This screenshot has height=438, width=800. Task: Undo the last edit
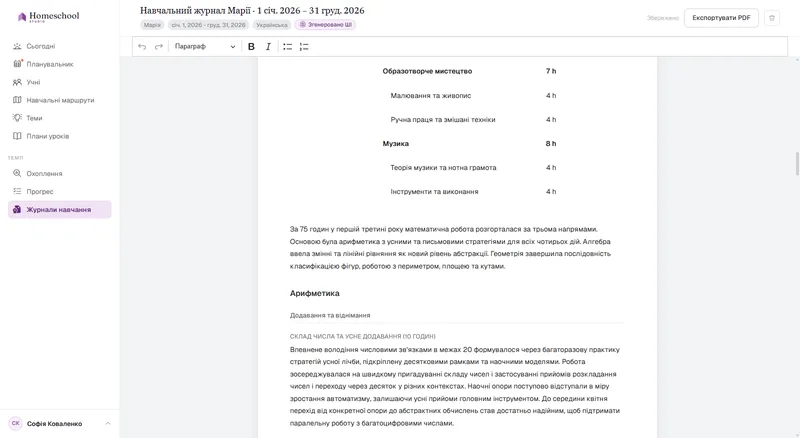pyautogui.click(x=142, y=46)
